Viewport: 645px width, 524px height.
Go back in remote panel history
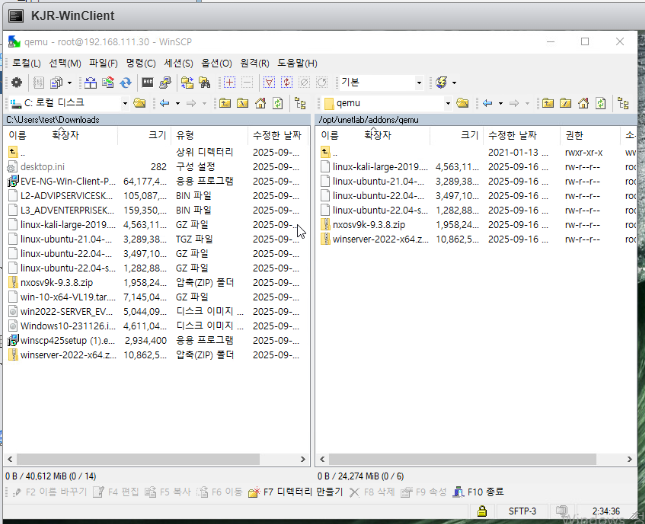click(487, 103)
